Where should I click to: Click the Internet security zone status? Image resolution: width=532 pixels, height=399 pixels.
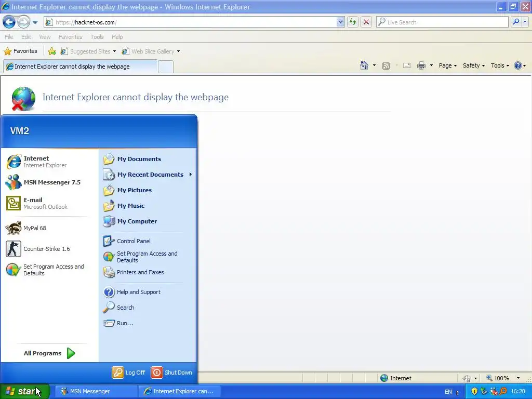click(395, 378)
